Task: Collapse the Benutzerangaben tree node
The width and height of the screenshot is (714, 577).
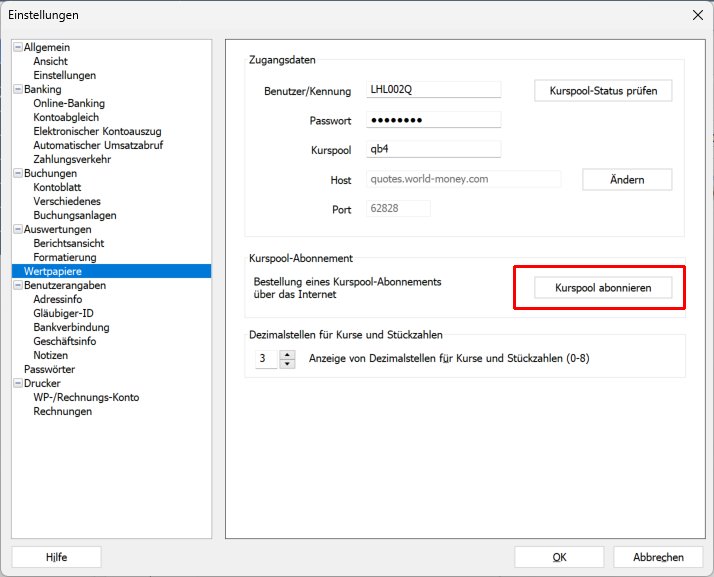Action: tap(17, 285)
